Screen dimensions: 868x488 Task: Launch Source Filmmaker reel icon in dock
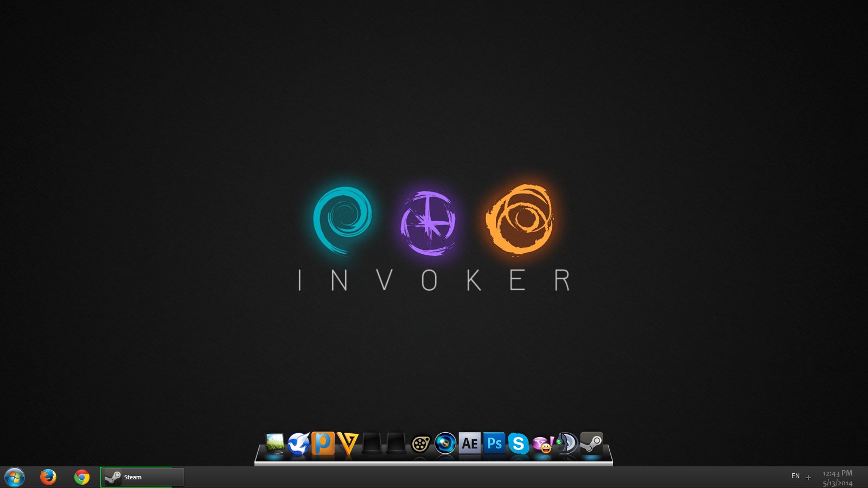tap(420, 444)
